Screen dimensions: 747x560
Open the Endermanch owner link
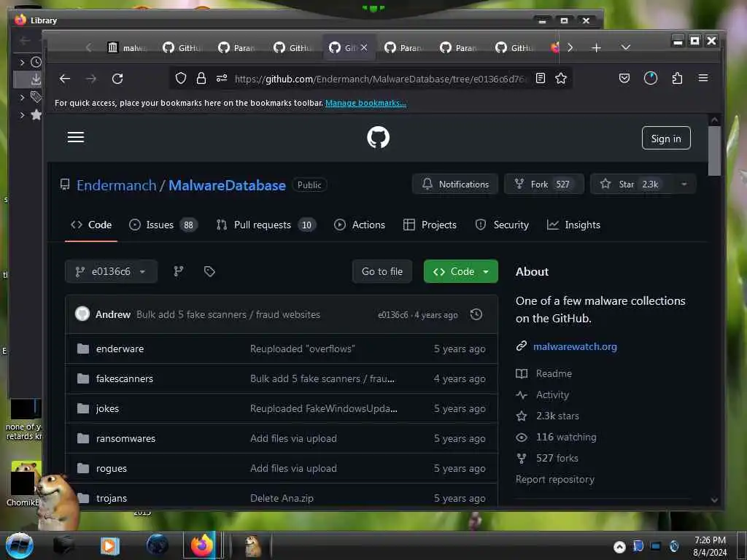click(116, 185)
